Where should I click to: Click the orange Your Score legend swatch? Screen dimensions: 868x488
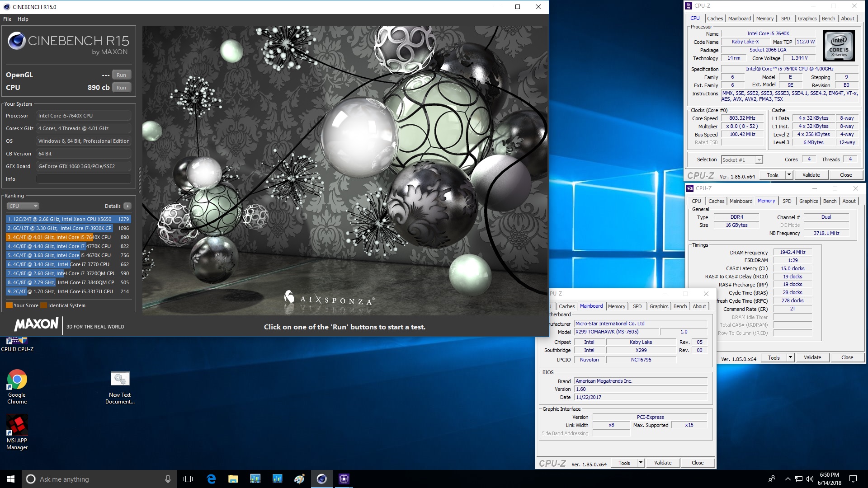(x=9, y=305)
